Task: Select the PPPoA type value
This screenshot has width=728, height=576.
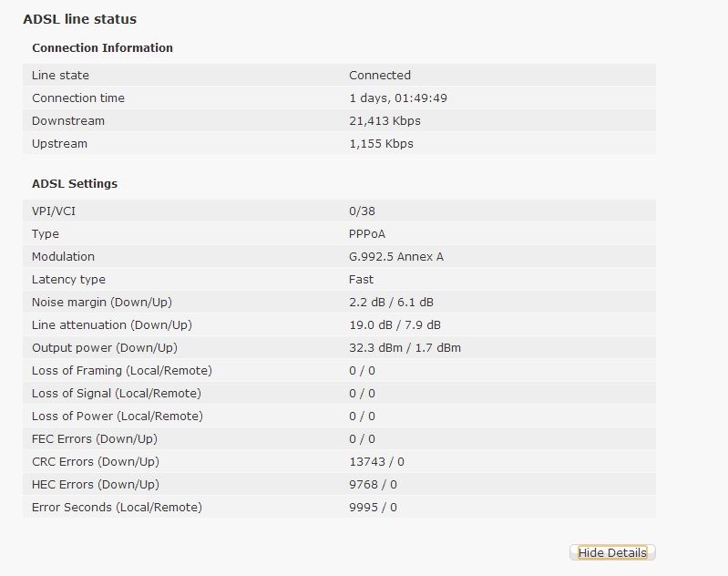Action: tap(367, 233)
